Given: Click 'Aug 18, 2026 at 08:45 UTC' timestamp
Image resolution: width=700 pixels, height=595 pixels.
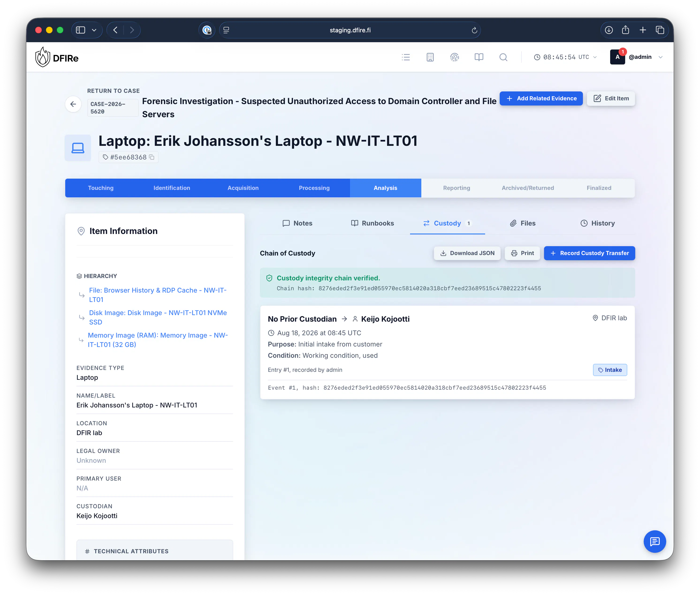Looking at the screenshot, I should [x=319, y=333].
